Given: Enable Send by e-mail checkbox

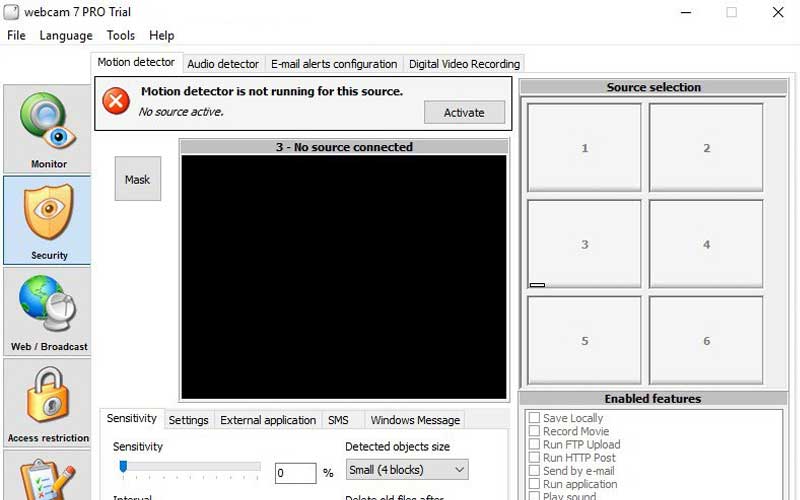Looking at the screenshot, I should pos(534,471).
